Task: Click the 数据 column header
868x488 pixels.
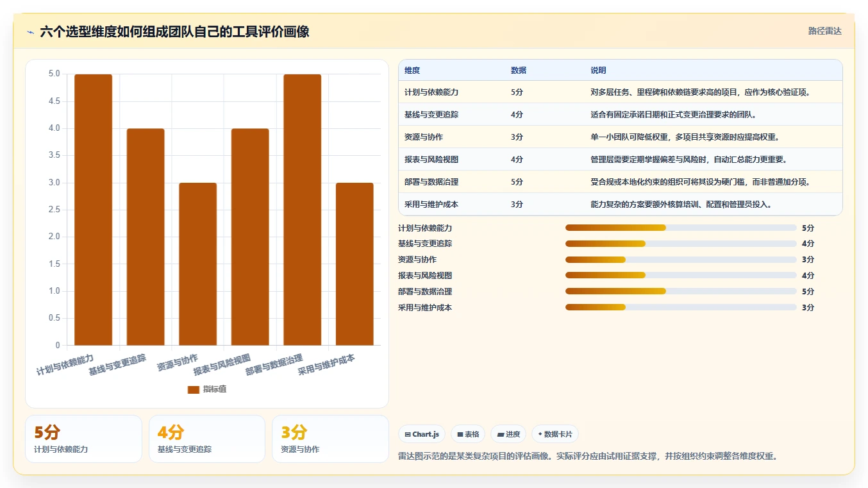Action: (519, 71)
